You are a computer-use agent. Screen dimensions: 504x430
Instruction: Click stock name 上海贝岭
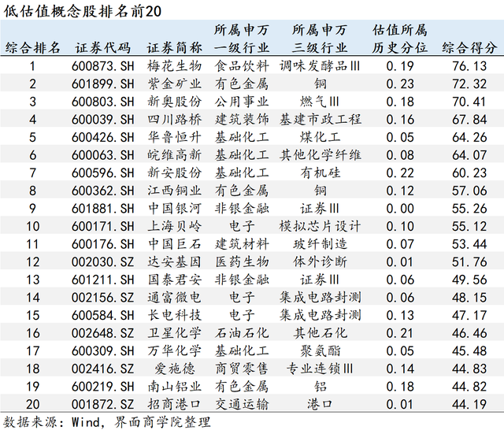pyautogui.click(x=175, y=226)
